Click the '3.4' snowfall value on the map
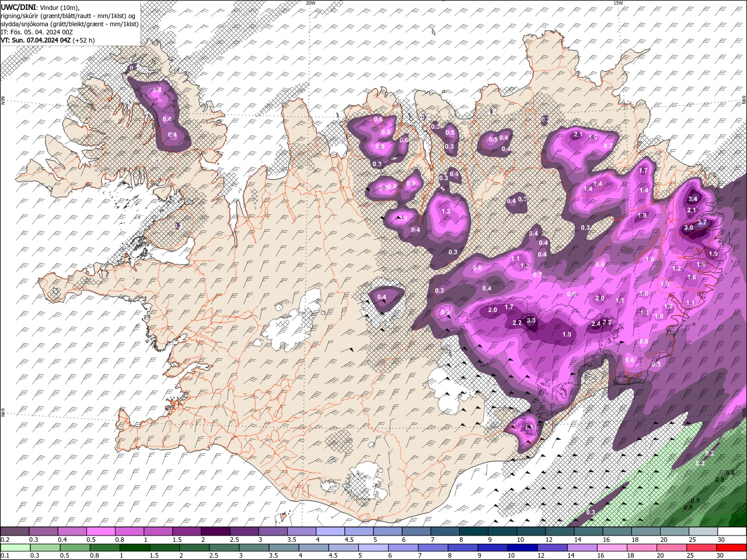The width and height of the screenshot is (747, 560). [x=693, y=199]
